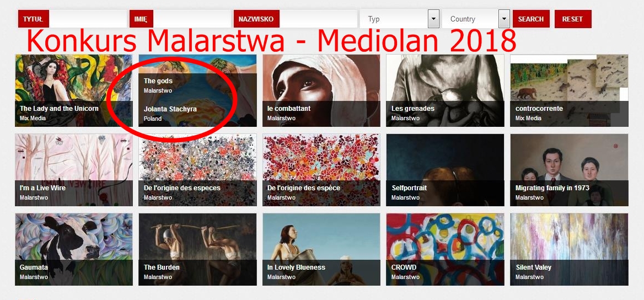Open The gods painting by Jolanta Stachyra
The width and height of the screenshot is (644, 300).
click(x=197, y=90)
